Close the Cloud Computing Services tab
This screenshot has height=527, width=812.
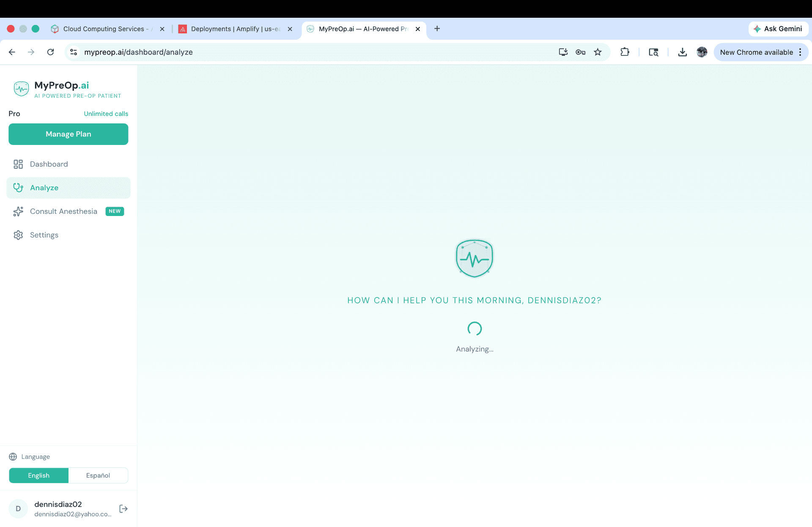click(x=162, y=29)
